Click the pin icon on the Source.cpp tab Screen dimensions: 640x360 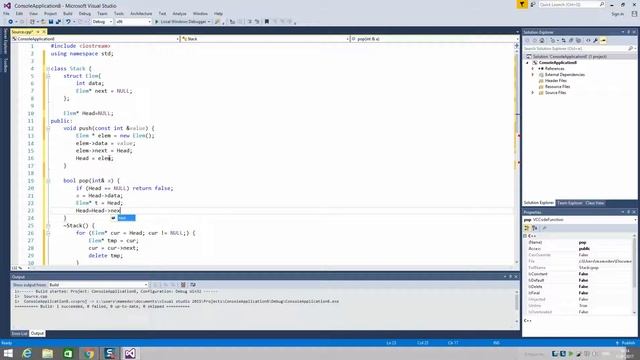pyautogui.click(x=38, y=32)
